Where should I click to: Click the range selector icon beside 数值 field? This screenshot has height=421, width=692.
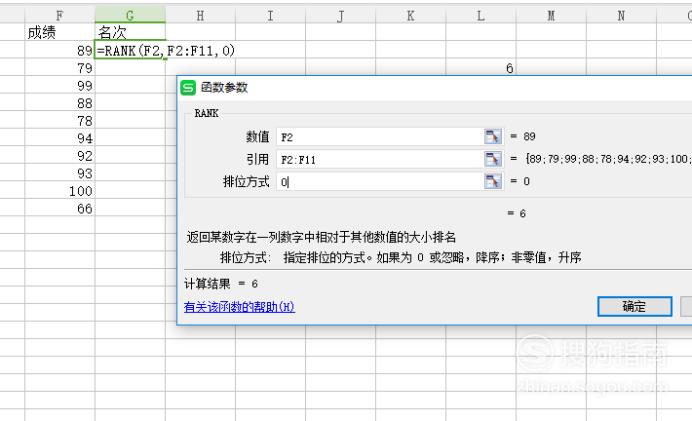coord(491,136)
